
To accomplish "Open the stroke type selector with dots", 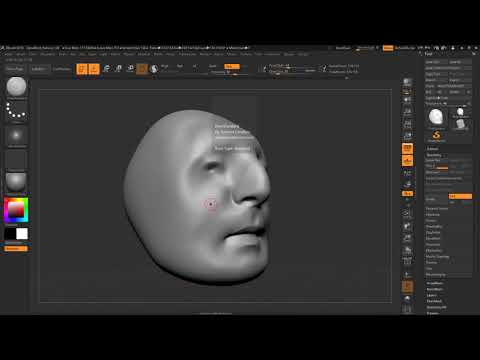I will (16, 111).
